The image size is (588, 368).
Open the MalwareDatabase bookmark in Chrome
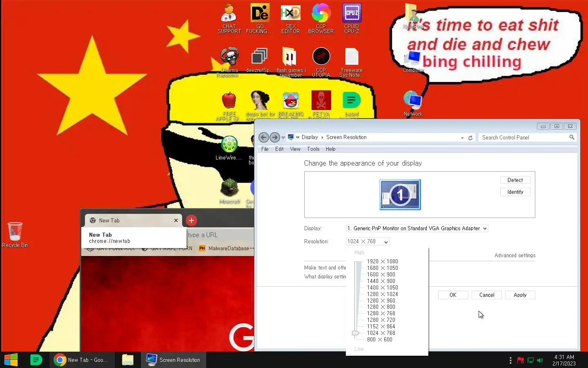[226, 249]
